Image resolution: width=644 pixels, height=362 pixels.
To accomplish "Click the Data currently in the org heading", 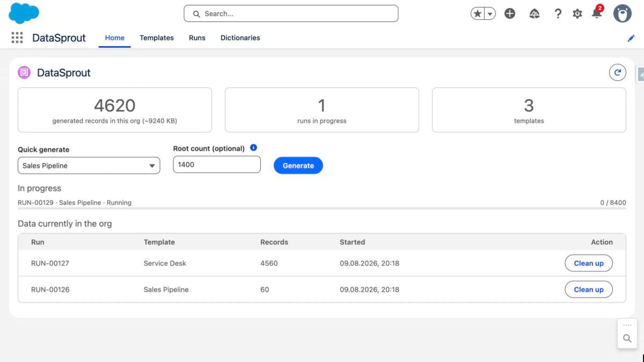I will [x=65, y=224].
